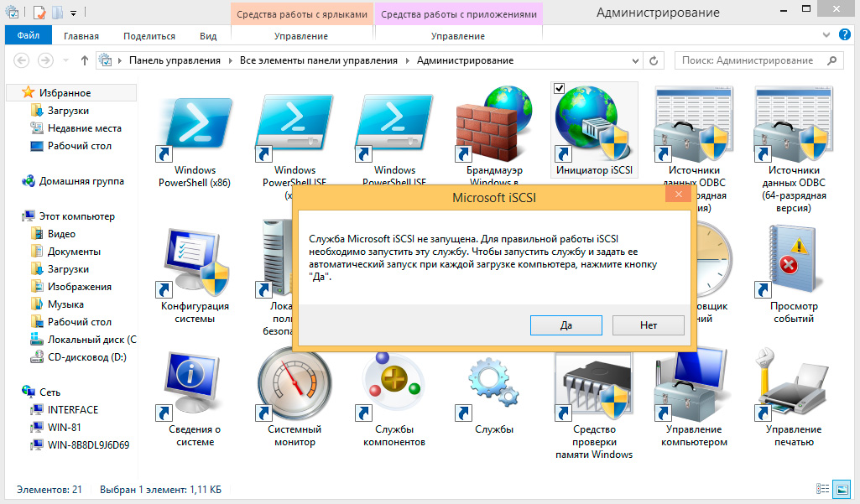Viewport: 860px width, 504px height.
Task: Switch to large icons view button
Action: coord(841,489)
